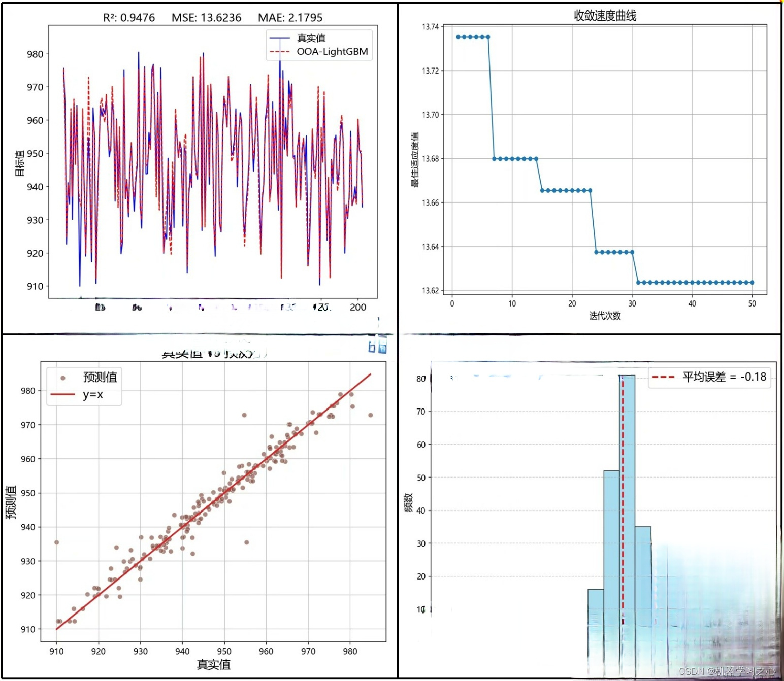Click the 940 x-axis tick in scatter plot
The height and width of the screenshot is (681, 784).
click(x=182, y=651)
